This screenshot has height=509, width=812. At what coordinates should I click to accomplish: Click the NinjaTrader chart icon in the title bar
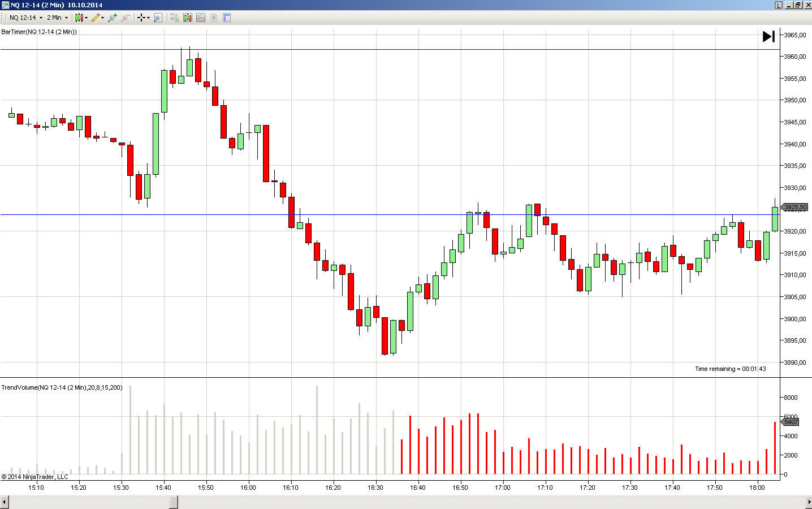click(x=6, y=5)
